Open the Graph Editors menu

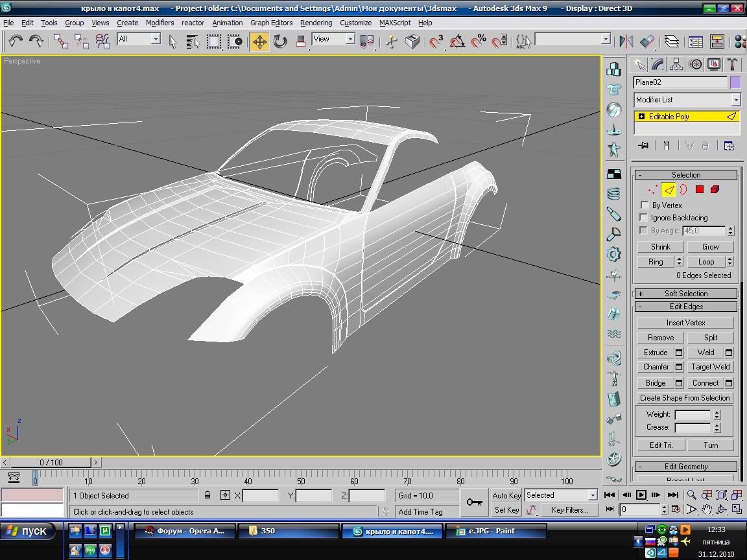(271, 23)
